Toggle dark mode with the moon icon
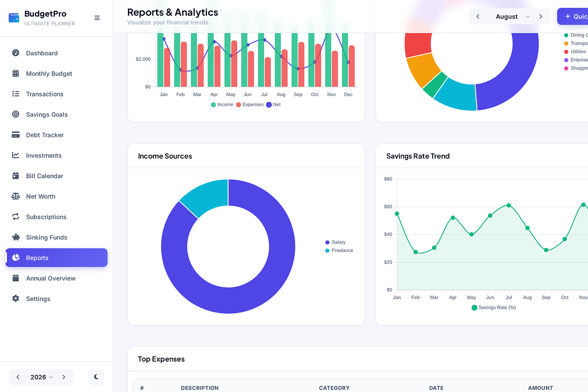 click(x=97, y=377)
